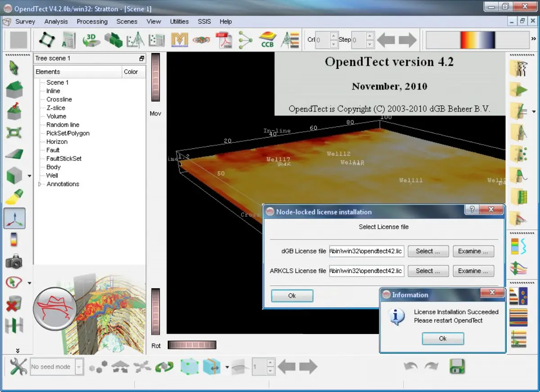Click the green wedge plane view icon
The height and width of the screenshot is (392, 540).
(14, 154)
